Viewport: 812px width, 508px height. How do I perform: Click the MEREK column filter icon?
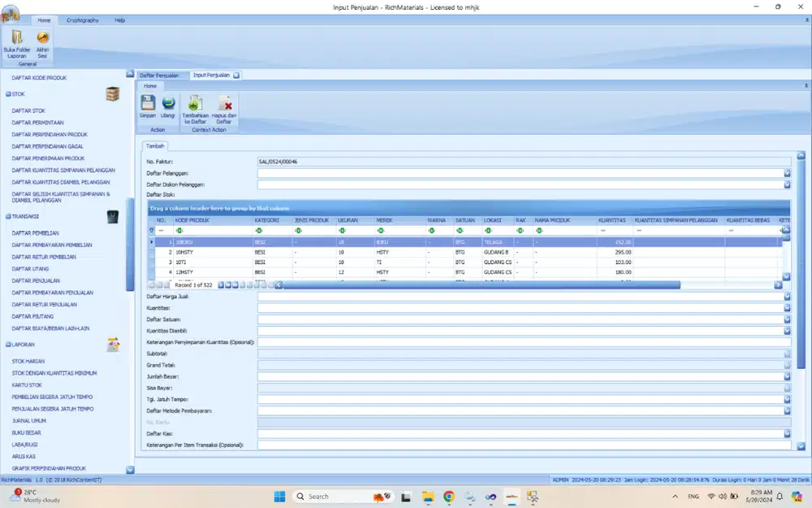coord(380,231)
